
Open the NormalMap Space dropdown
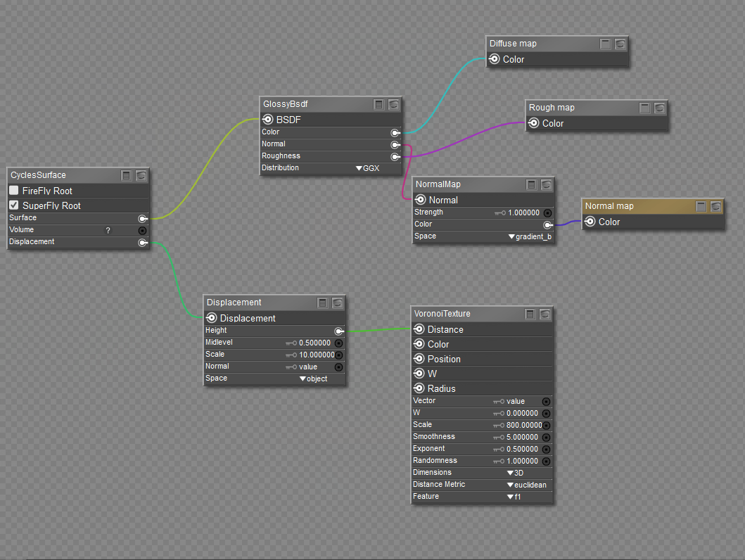click(x=530, y=236)
